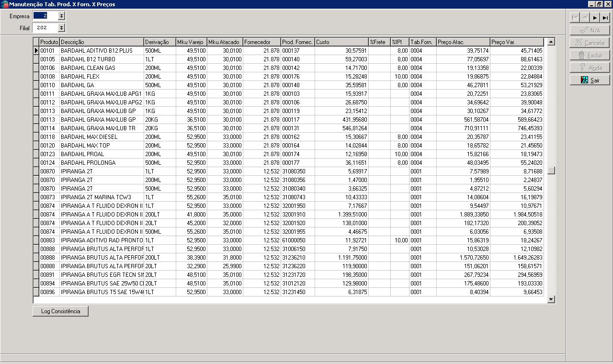The width and height of the screenshot is (613, 364).
Task: Click the %Frete column header
Action: pos(380,42)
